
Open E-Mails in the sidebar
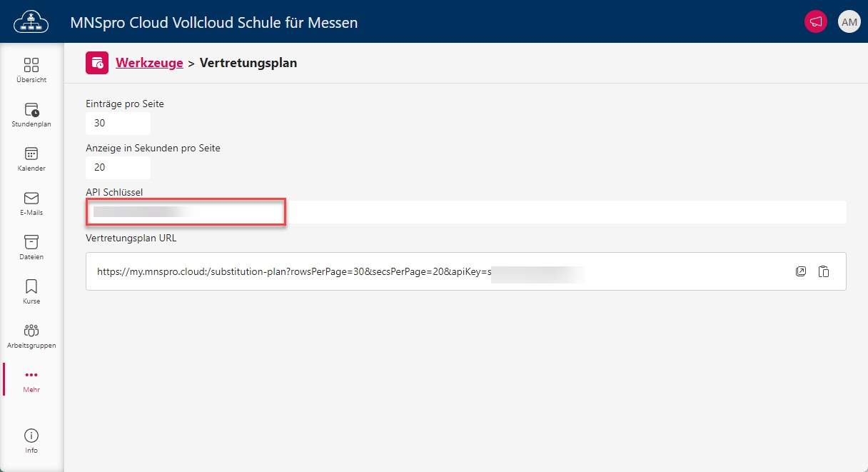[31, 203]
